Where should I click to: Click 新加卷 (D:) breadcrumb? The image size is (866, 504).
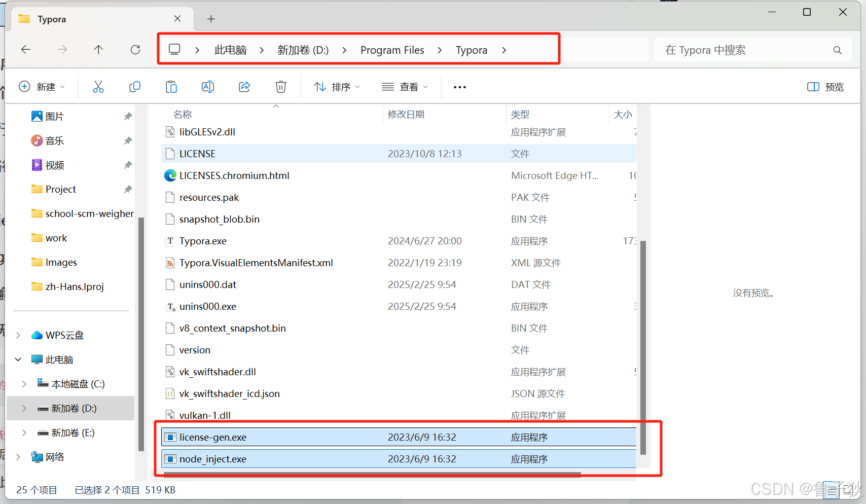click(303, 50)
